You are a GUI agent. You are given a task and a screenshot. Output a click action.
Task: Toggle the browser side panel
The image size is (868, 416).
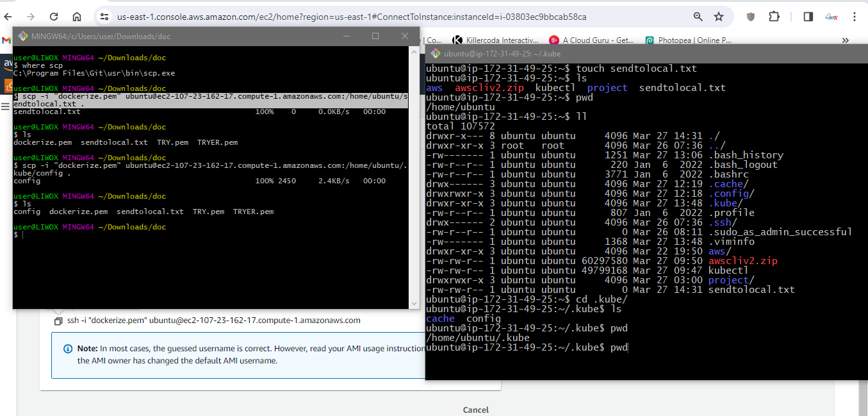pos(808,17)
